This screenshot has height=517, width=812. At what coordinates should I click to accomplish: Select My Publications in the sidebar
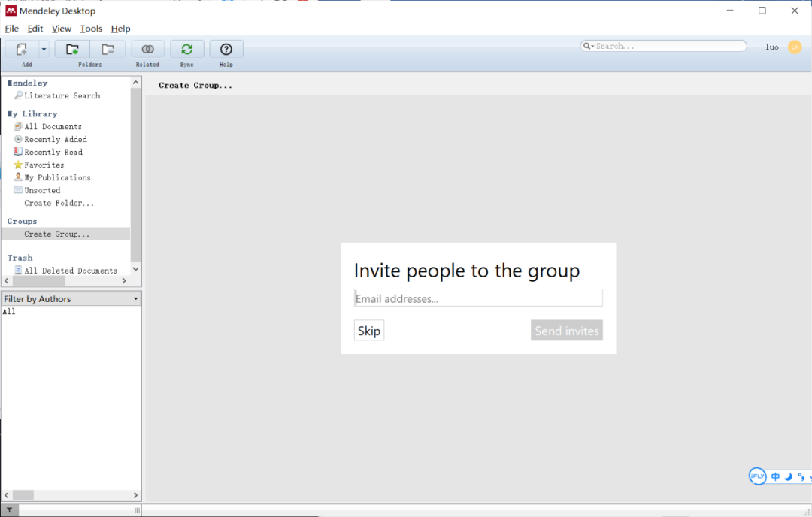click(57, 177)
